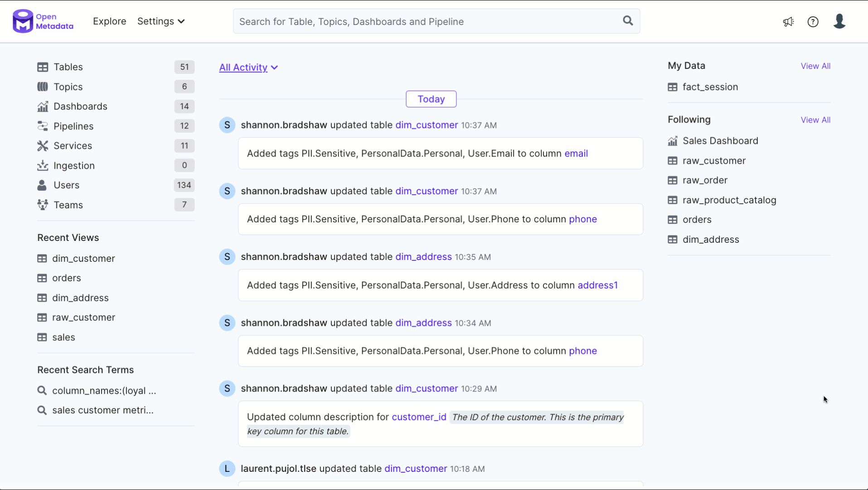Click the OpenMetadata logo icon

(x=23, y=21)
